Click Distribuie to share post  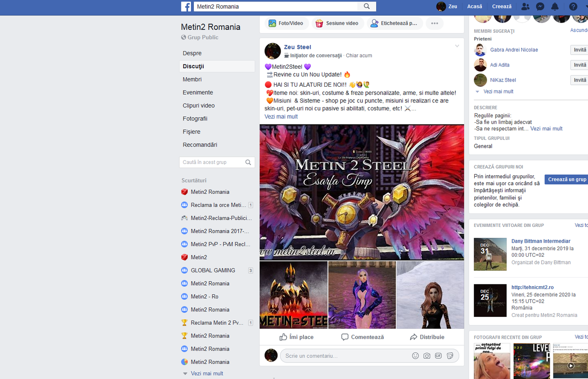tap(427, 337)
